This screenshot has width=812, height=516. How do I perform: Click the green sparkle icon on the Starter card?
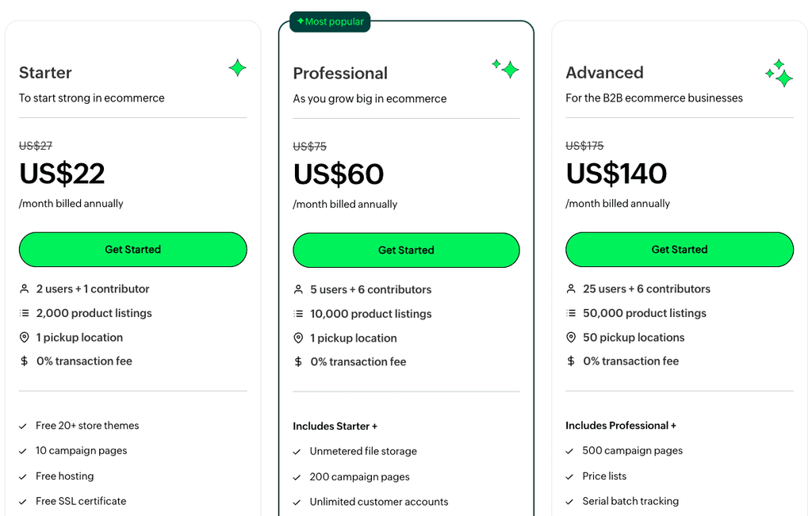[x=239, y=69]
